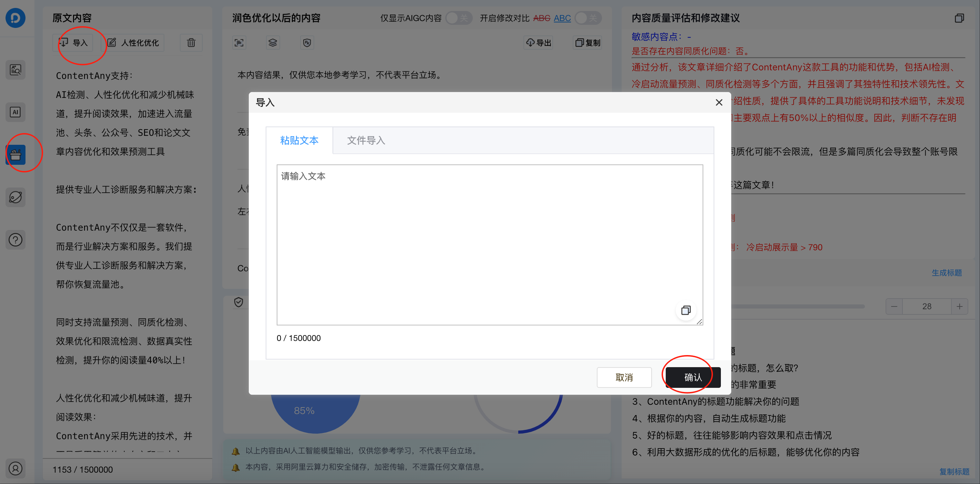
Task: Switch to the 文件导入 tab
Action: (x=365, y=140)
